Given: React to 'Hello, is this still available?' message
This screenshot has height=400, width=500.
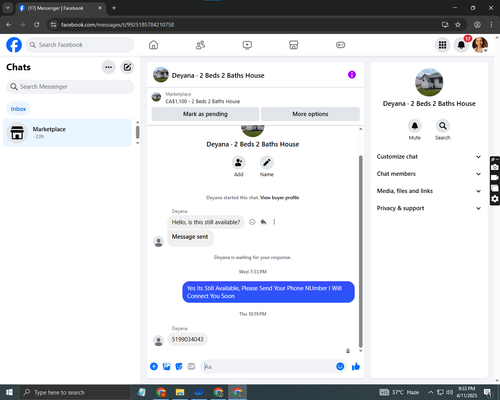Looking at the screenshot, I should point(252,222).
